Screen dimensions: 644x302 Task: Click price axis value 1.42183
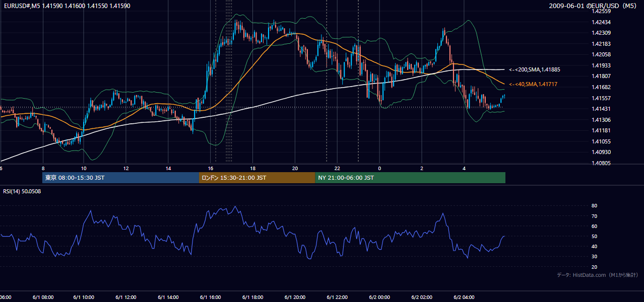pos(601,44)
